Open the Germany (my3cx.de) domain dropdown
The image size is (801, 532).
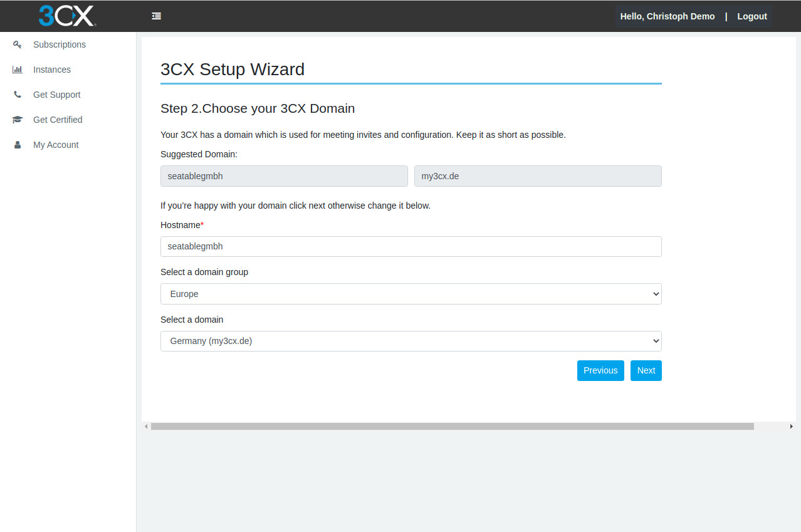(x=411, y=341)
